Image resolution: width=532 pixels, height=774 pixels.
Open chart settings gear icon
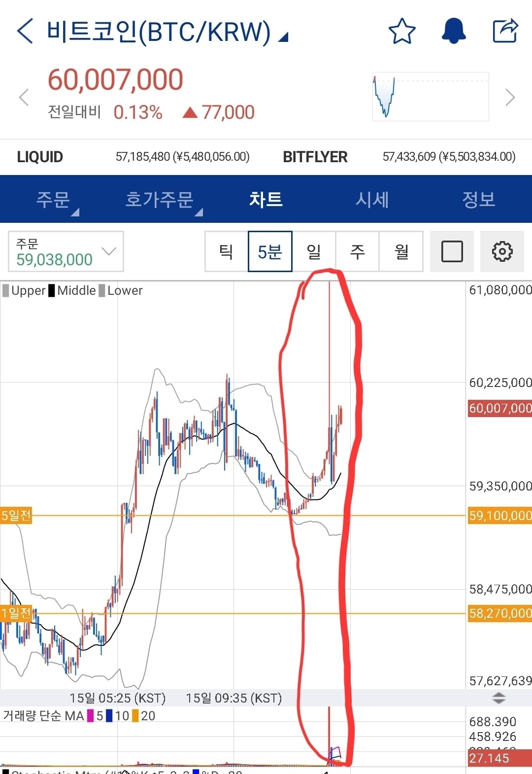click(x=502, y=251)
